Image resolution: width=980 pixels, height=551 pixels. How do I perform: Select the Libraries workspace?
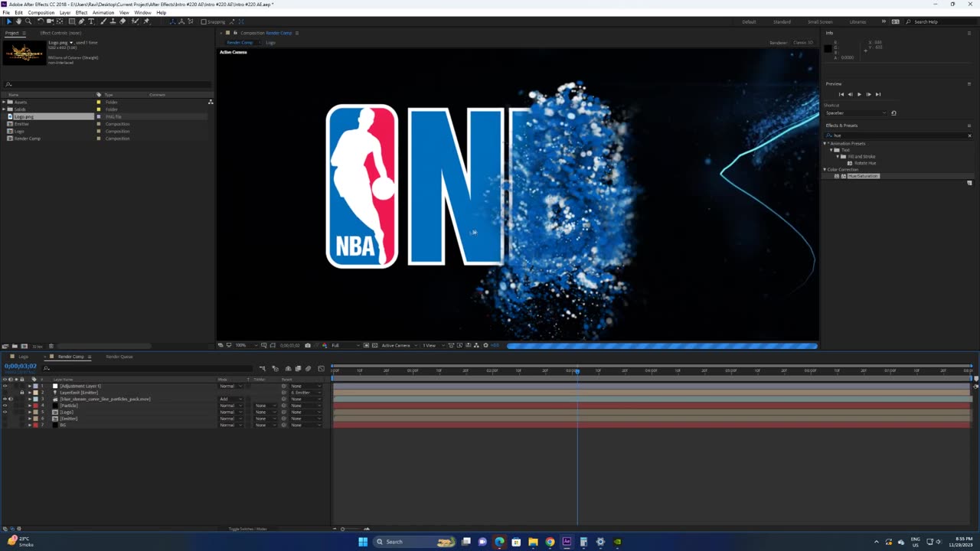[857, 21]
